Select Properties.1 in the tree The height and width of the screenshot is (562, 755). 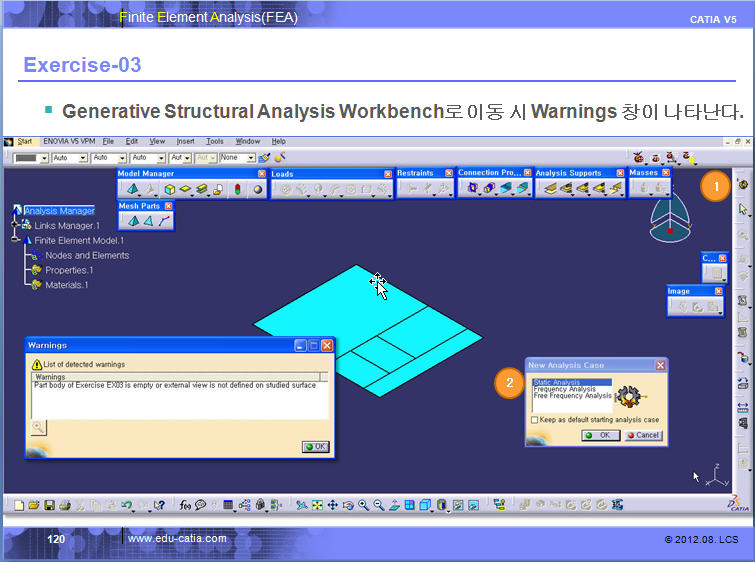click(x=69, y=270)
